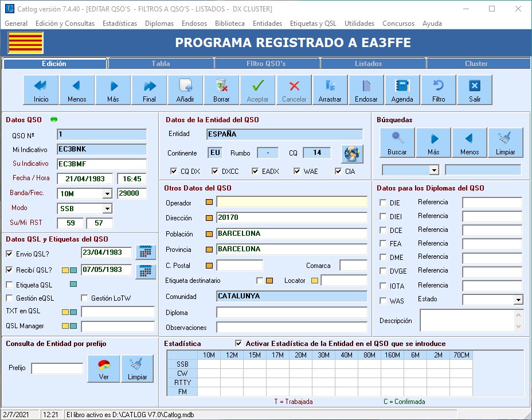The width and height of the screenshot is (532, 420).
Task: Uncheck the DXCC checkbox
Action: pyautogui.click(x=215, y=171)
